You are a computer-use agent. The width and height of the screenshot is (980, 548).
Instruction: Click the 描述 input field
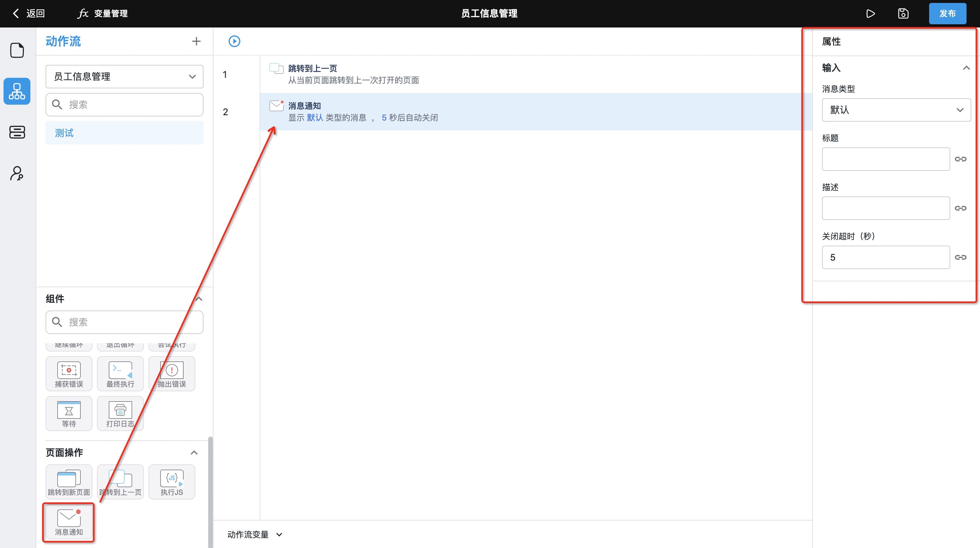(x=886, y=208)
